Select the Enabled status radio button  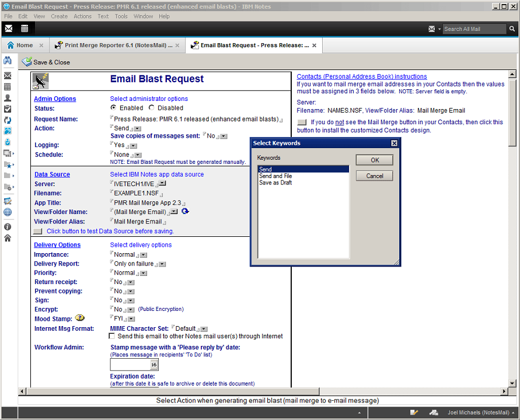(113, 108)
